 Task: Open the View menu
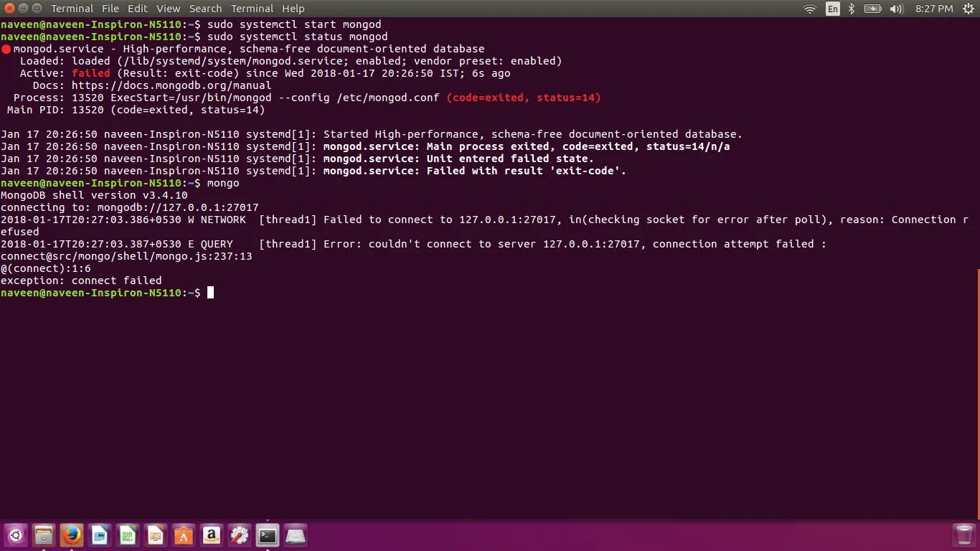tap(169, 9)
